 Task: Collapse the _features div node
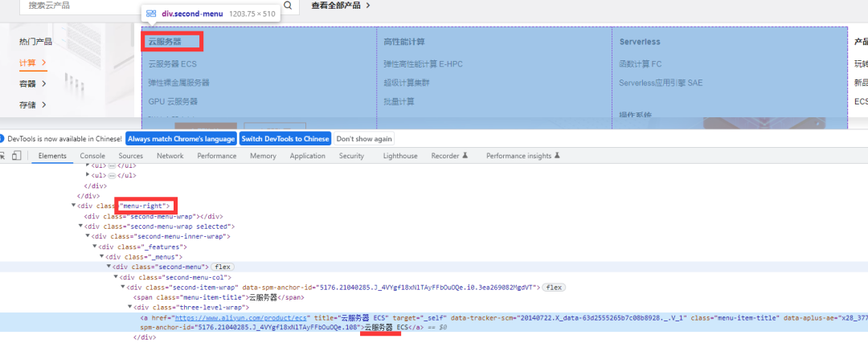[95, 247]
